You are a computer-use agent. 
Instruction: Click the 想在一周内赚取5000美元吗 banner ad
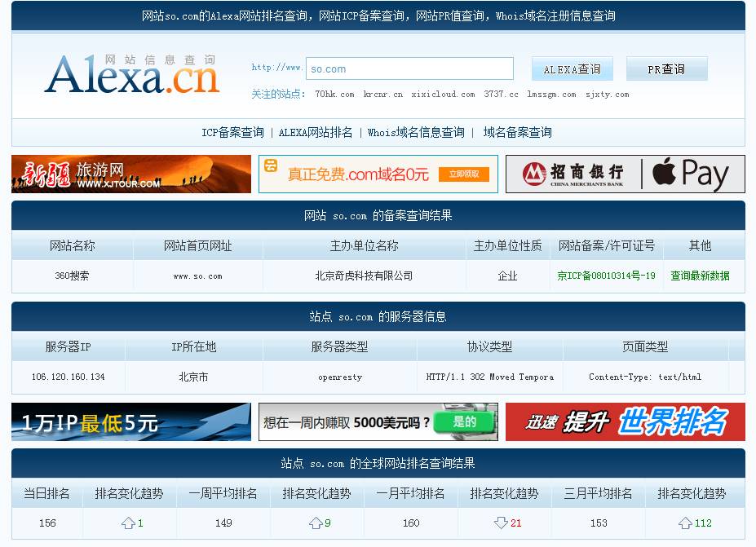pos(378,421)
